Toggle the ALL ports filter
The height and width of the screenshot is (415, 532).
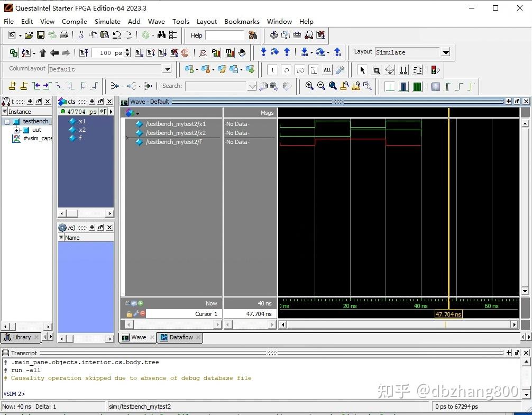(327, 69)
